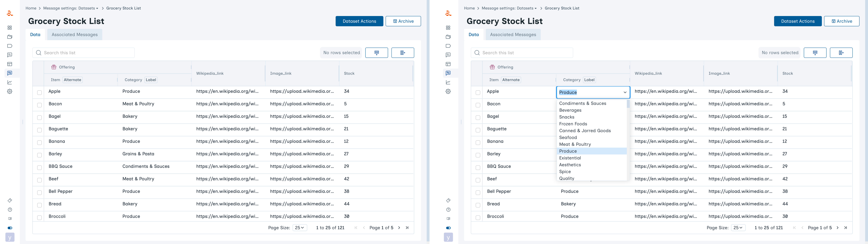Expand Message settings: Datasets breadcrumb in left pane
The height and width of the screenshot is (244, 868).
71,8
